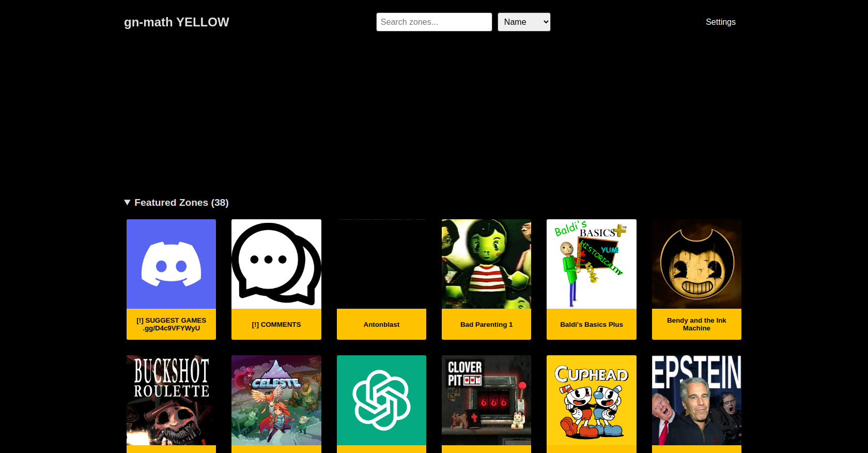
Task: Select the Bad Parenting 1 thumbnail
Action: (x=486, y=264)
